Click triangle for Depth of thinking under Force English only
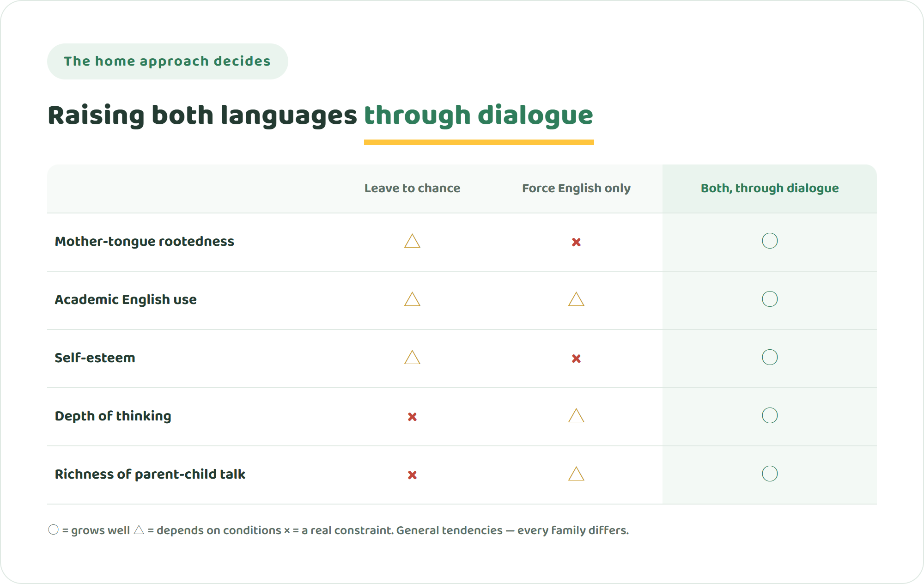This screenshot has width=924, height=584. click(x=576, y=416)
